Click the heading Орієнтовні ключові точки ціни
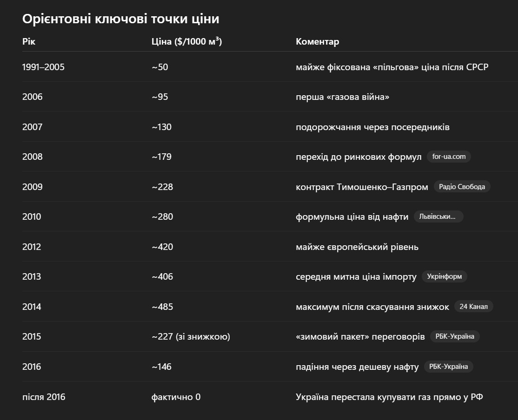The height and width of the screenshot is (420, 518). [121, 19]
